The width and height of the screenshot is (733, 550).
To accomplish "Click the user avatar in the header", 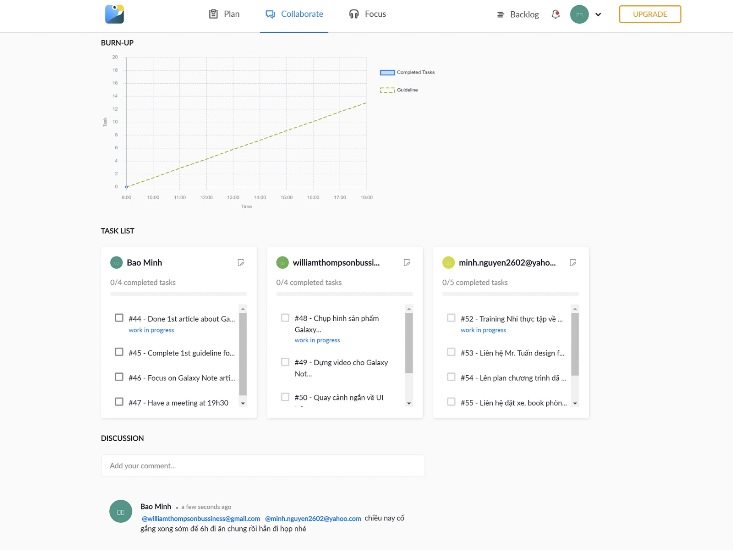I will 579,15.
